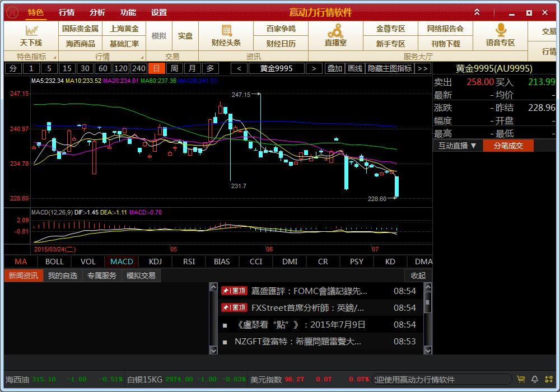Open the 语音专区 voice zone
This screenshot has width=560, height=392.
click(500, 36)
